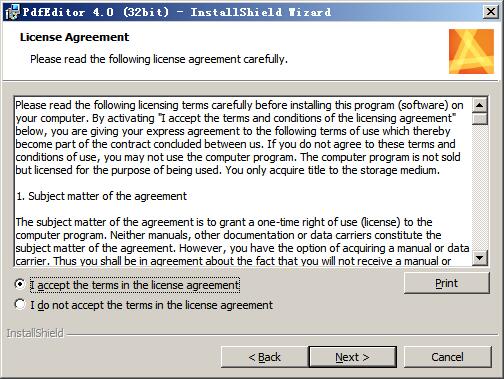This screenshot has width=504, height=379.
Task: Click the license text scroll up arrow
Action: (x=480, y=105)
